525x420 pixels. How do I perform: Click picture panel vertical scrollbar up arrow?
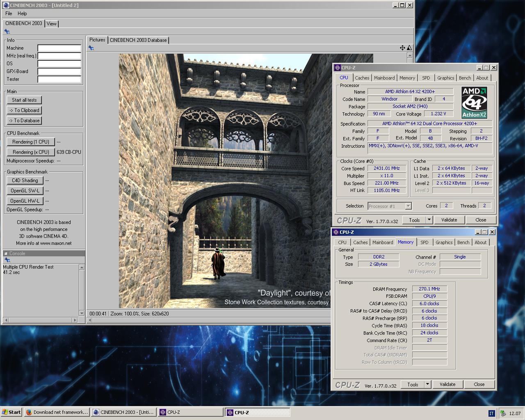pyautogui.click(x=409, y=55)
